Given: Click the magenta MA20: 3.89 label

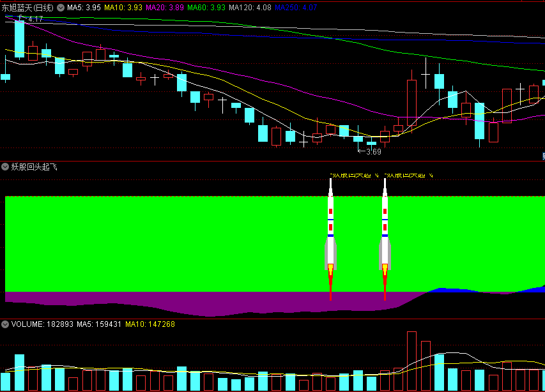Looking at the screenshot, I should pyautogui.click(x=164, y=8).
